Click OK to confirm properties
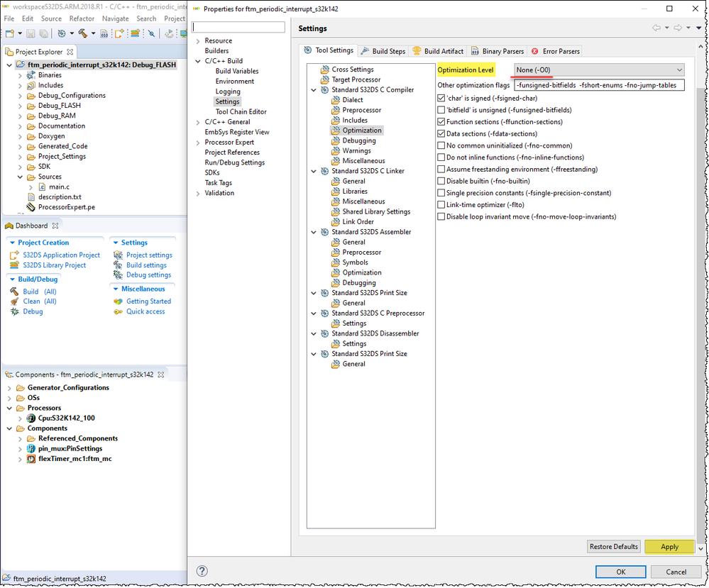709x588 pixels. coord(621,572)
